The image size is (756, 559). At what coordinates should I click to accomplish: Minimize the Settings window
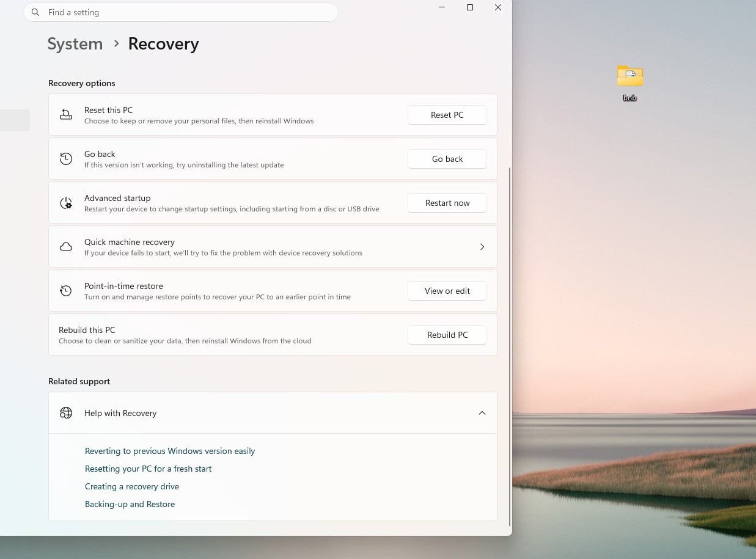tap(442, 7)
